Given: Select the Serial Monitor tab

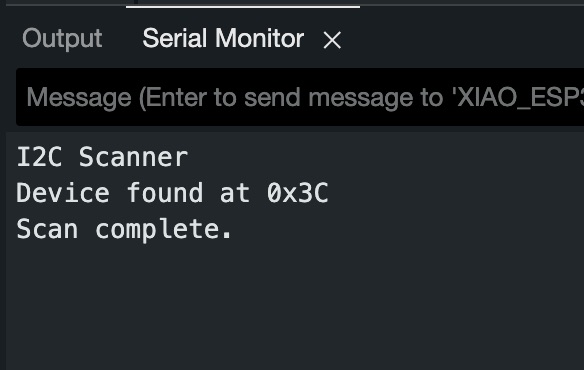Looking at the screenshot, I should (x=223, y=38).
